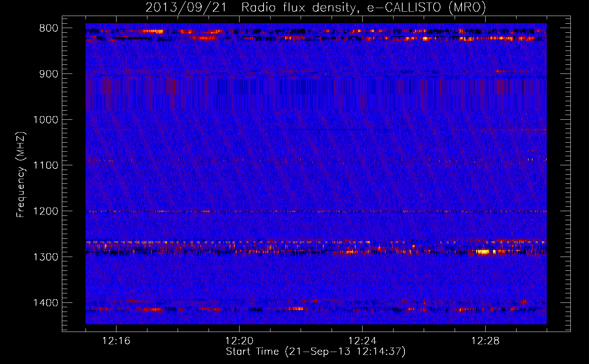
Task: Click the '12:16' time axis label
Action: [x=116, y=341]
